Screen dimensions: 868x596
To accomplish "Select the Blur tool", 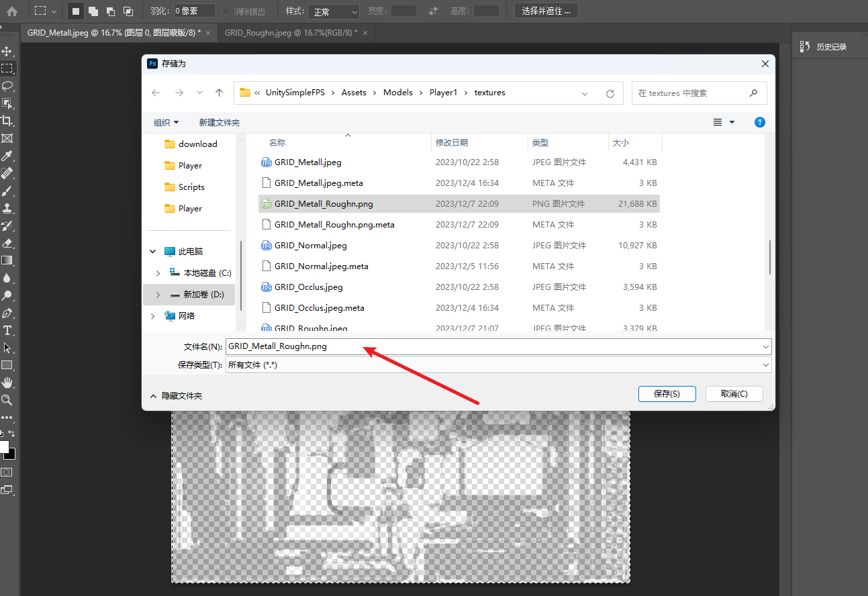I will coord(7,278).
